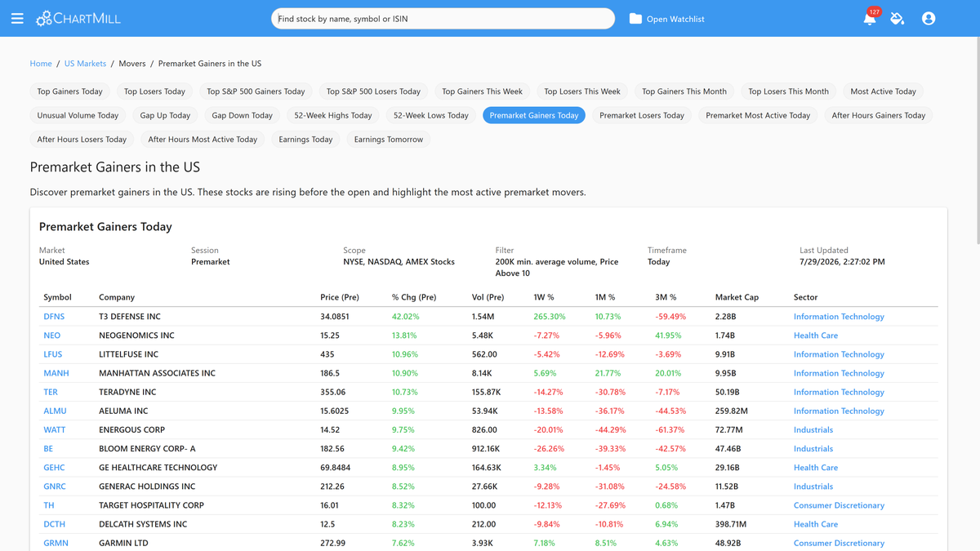The height and width of the screenshot is (551, 980).
Task: Select Top Losers This Month
Action: tap(788, 91)
